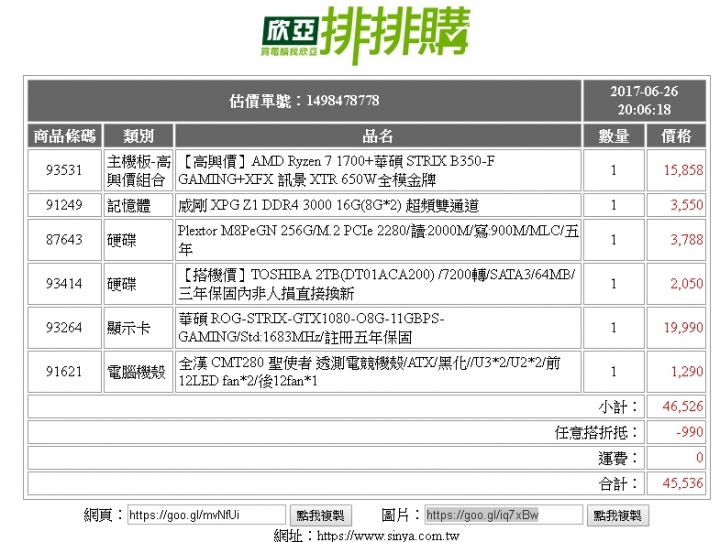Click the 類別 column header
Screen dimensions: 720x542
tap(138, 136)
